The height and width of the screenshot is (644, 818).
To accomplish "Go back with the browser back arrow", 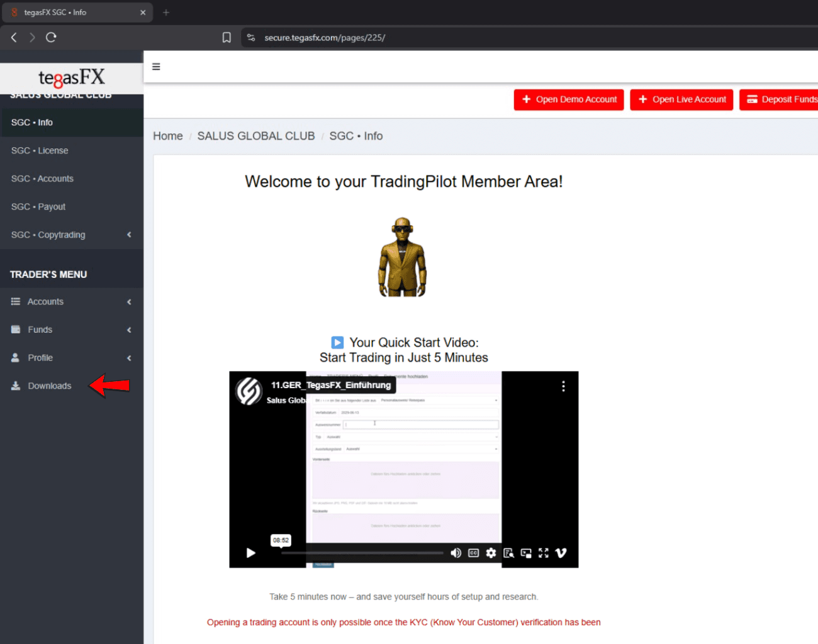I will pos(14,38).
